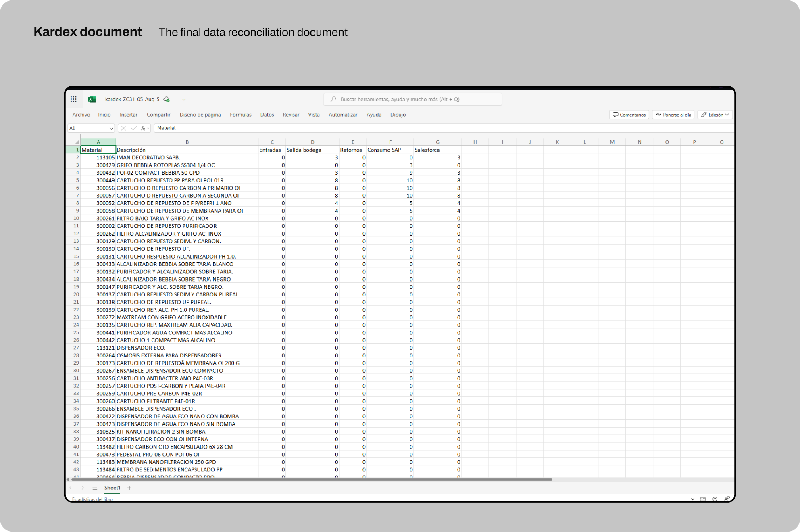800x532 pixels.
Task: Switch to the Vista tab
Action: pyautogui.click(x=314, y=115)
